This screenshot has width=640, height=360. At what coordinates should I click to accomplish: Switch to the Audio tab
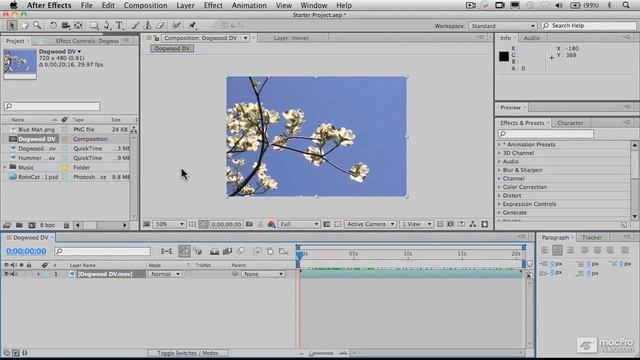coord(531,38)
